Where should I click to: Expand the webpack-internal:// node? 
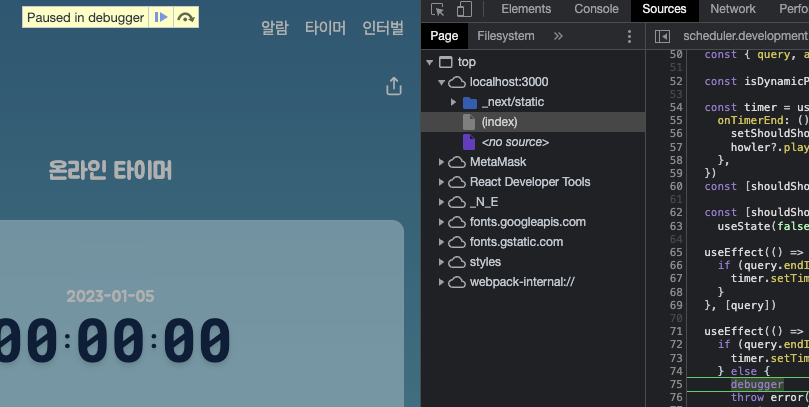tap(441, 282)
